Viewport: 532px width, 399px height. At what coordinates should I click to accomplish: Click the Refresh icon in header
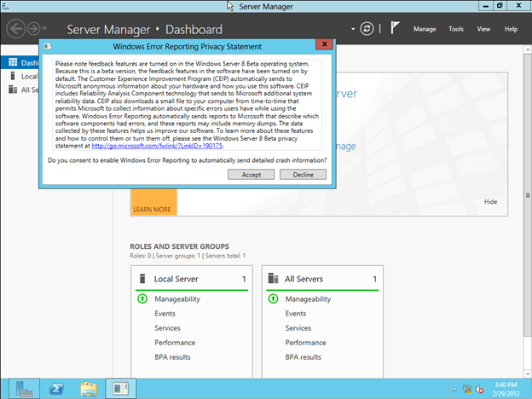tap(367, 28)
